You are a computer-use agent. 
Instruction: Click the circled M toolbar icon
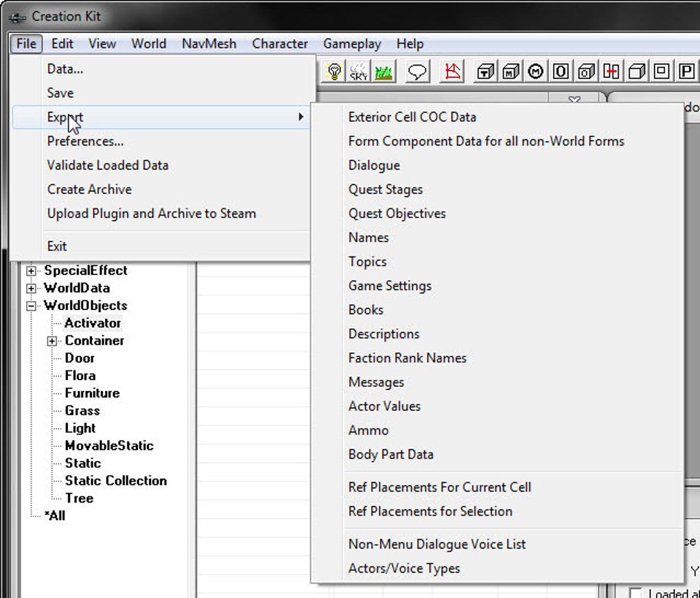pyautogui.click(x=535, y=71)
